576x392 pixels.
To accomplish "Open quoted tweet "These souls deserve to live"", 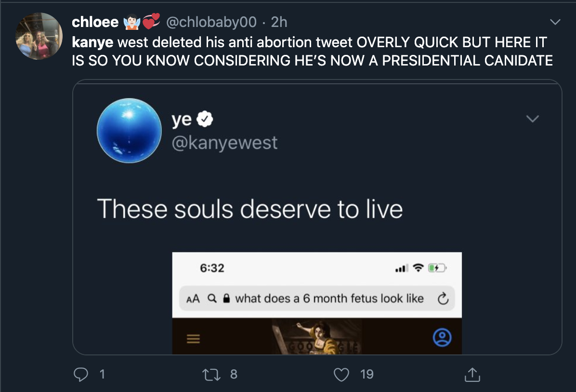I will (x=249, y=209).
